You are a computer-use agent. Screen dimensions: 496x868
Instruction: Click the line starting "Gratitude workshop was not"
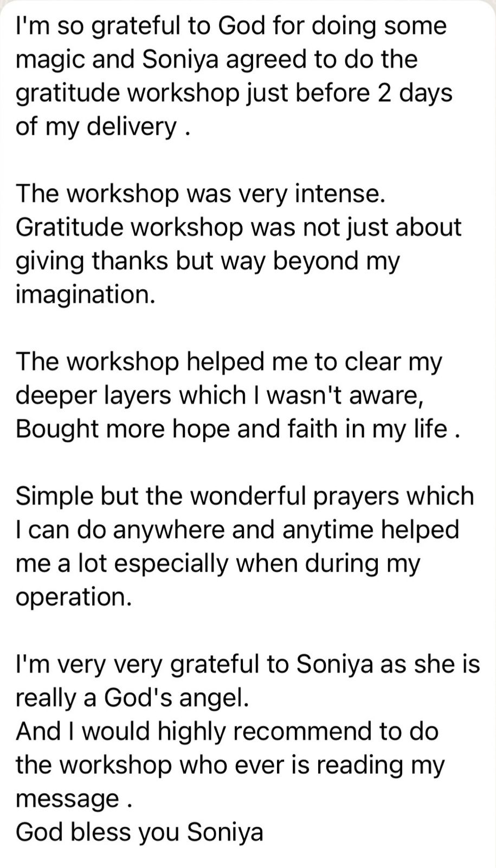tap(239, 227)
